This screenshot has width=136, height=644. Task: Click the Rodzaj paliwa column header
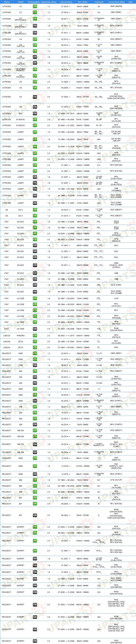pos(34,2)
